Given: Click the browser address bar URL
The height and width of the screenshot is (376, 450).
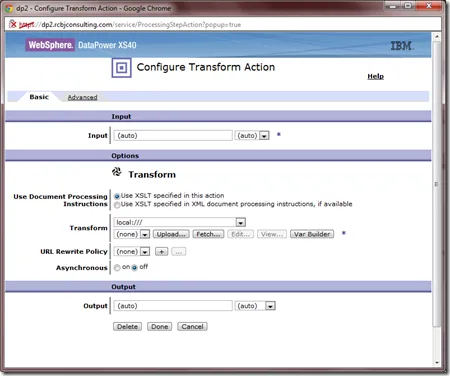Looking at the screenshot, I should click(x=130, y=24).
